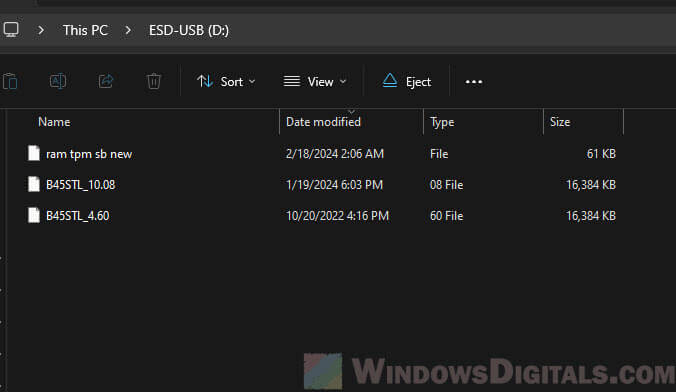
Task: Click date 2/18/2024 2:06 AM
Action: [x=335, y=154]
